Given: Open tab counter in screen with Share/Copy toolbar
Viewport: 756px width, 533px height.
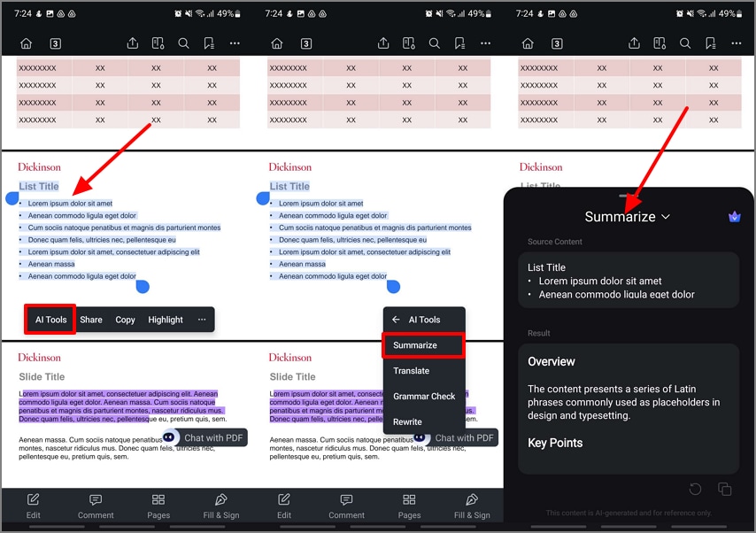Looking at the screenshot, I should 56,44.
